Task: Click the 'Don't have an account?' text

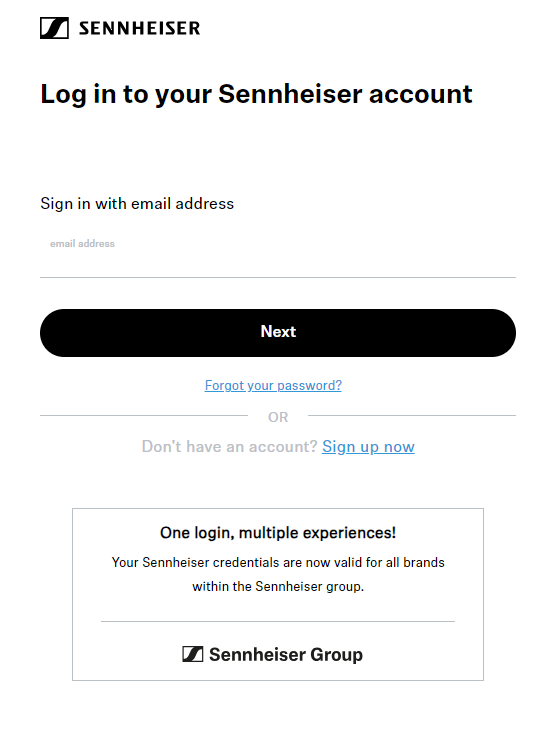Action: [x=229, y=447]
